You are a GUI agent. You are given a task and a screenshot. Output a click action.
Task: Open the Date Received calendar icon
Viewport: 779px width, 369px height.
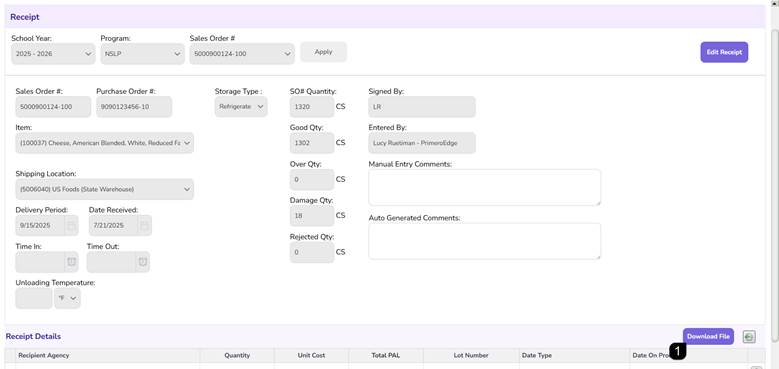(145, 225)
